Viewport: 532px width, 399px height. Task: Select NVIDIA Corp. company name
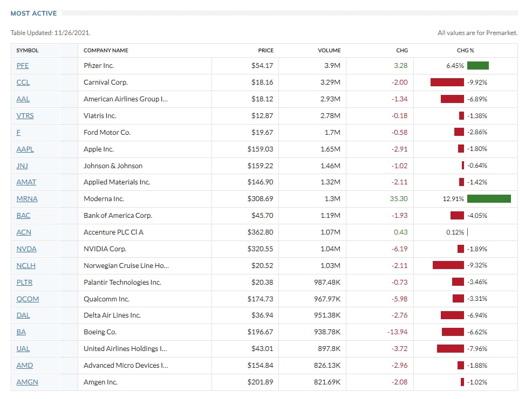coord(105,249)
